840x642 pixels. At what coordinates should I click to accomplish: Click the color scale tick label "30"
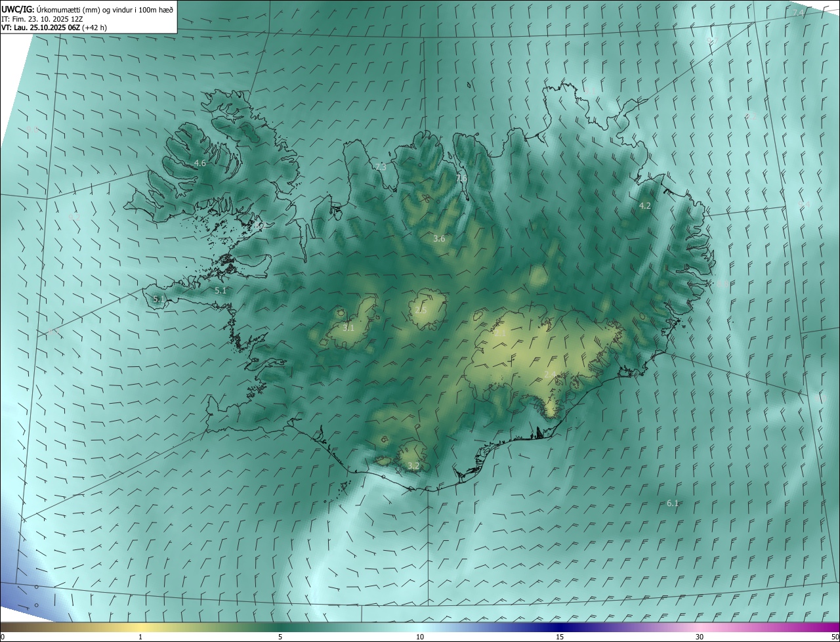click(700, 637)
